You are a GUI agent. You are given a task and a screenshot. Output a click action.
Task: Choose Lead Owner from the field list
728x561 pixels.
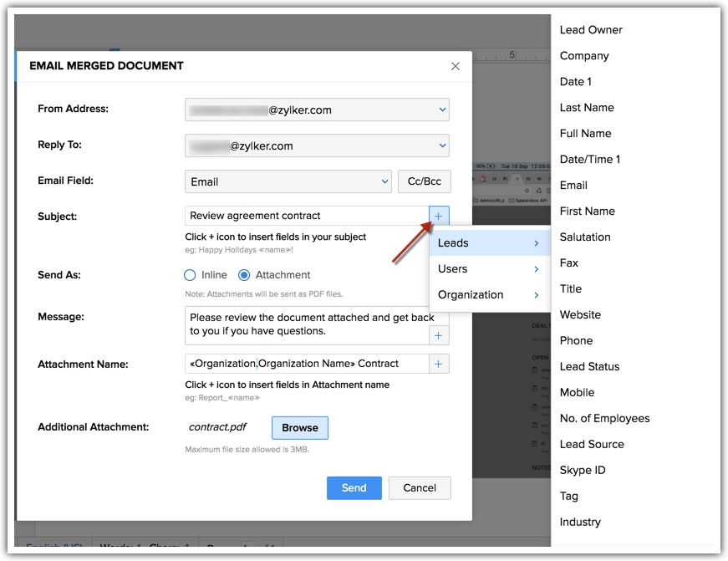tap(591, 30)
